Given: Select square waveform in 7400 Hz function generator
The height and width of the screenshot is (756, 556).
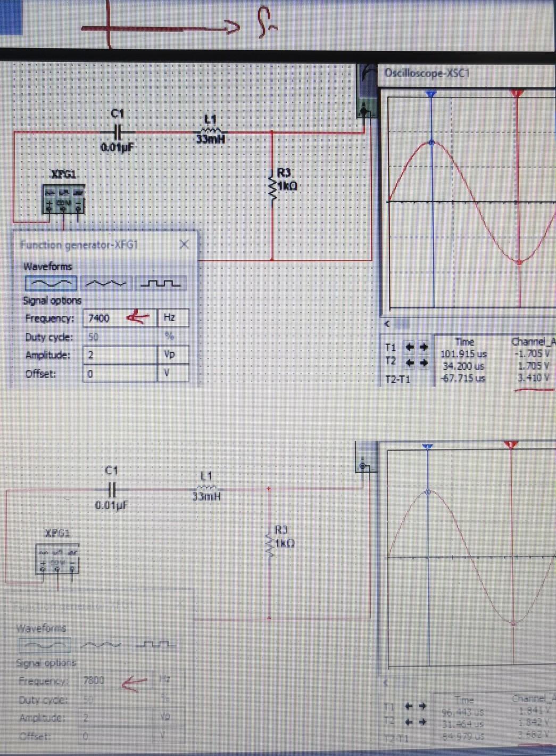Looking at the screenshot, I should click(x=160, y=283).
